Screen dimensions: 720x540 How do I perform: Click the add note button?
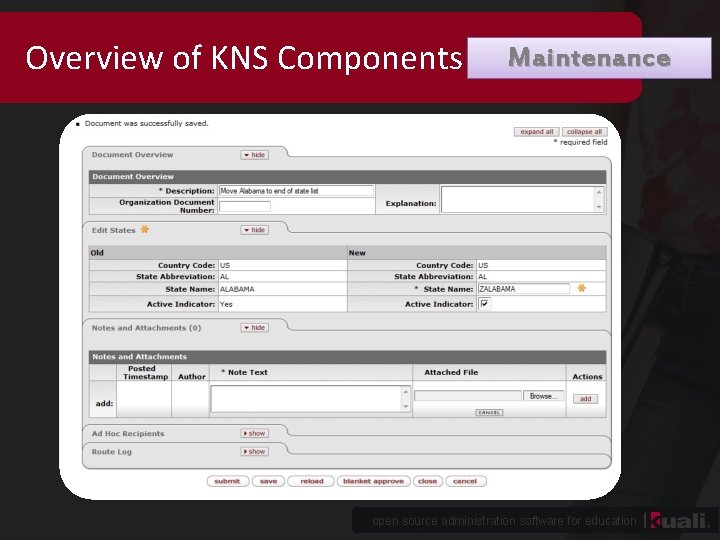(585, 399)
